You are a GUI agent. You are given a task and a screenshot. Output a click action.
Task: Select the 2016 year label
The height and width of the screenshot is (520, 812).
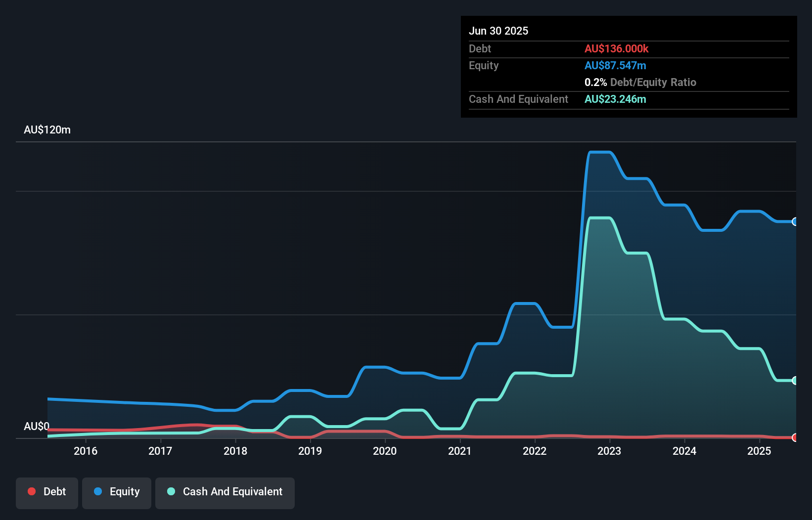[86, 451]
